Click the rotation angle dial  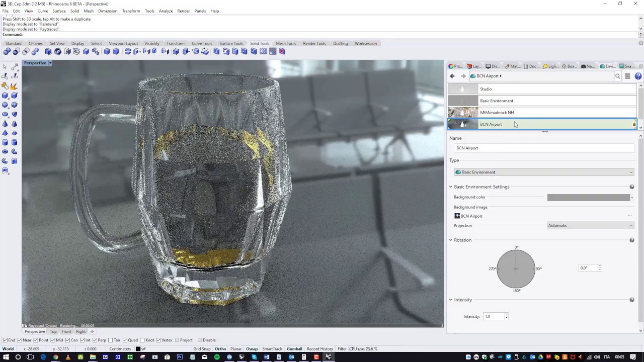coord(516,268)
